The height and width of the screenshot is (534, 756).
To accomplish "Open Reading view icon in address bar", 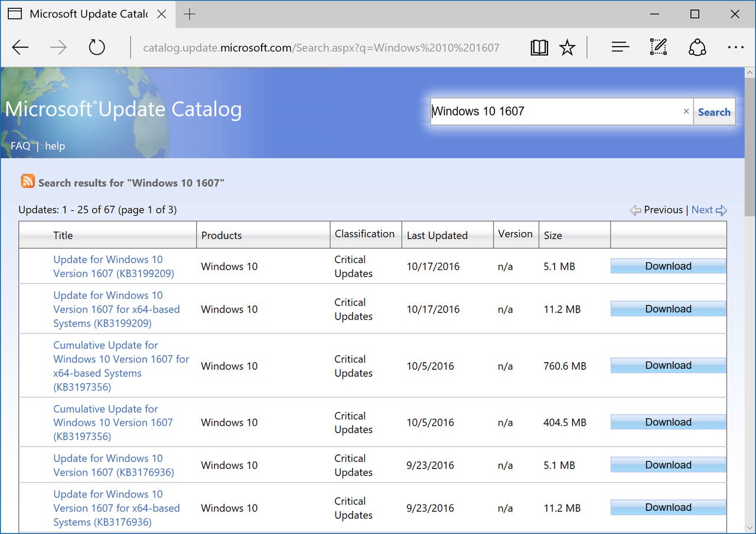I will point(539,47).
